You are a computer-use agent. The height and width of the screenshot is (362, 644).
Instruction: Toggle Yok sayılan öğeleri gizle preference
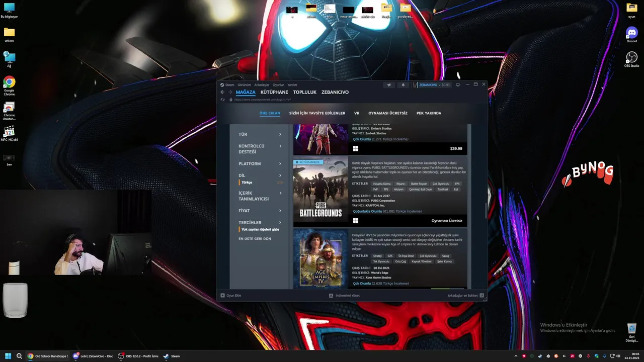260,229
